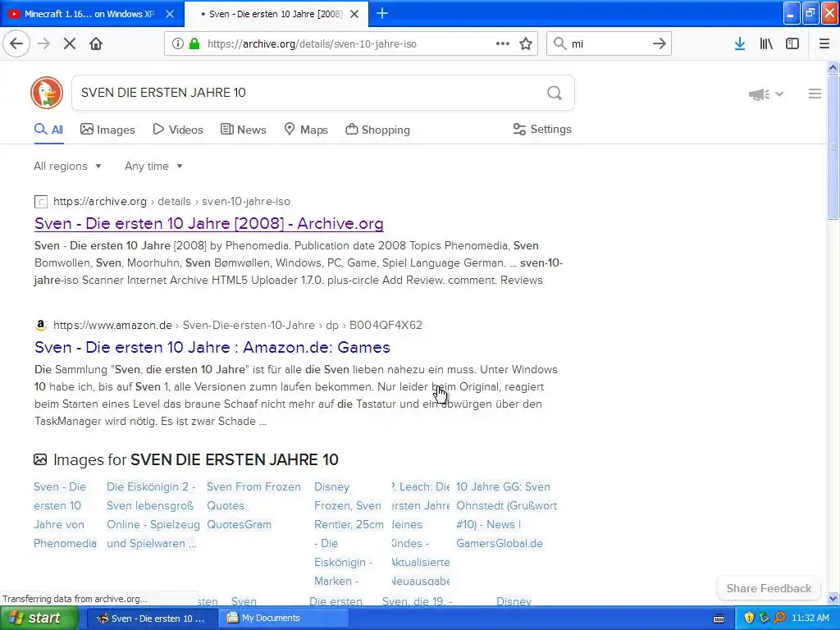The image size is (840, 630).
Task: Select the All search category
Action: [48, 130]
